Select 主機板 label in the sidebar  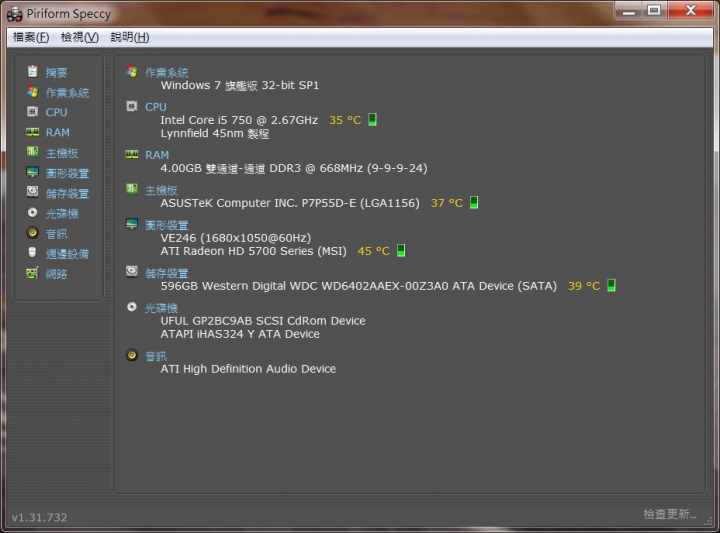(62, 153)
